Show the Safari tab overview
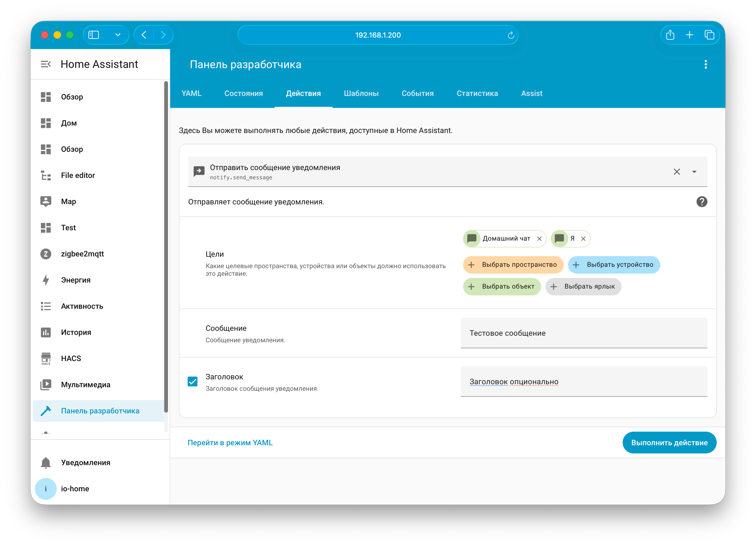The image size is (756, 545). 709,35
